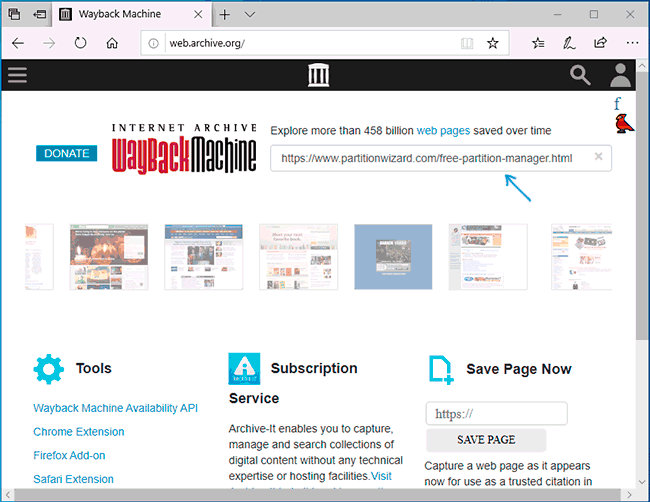650x502 pixels.
Task: Click the share page icon
Action: 600,43
